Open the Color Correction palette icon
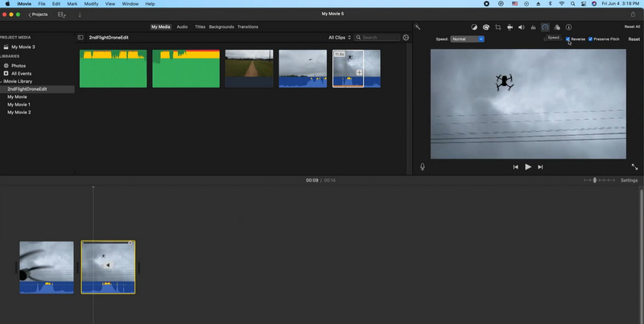The image size is (644, 324). [x=486, y=27]
